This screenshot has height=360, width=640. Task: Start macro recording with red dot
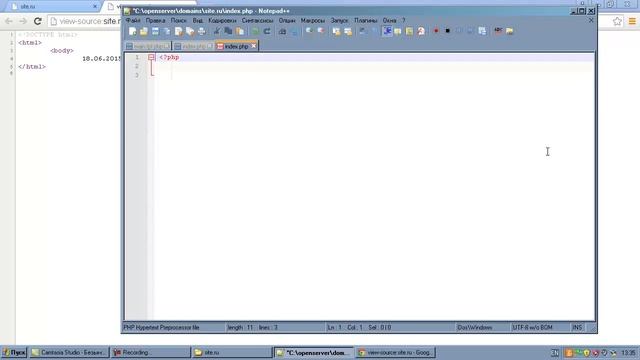(x=436, y=31)
